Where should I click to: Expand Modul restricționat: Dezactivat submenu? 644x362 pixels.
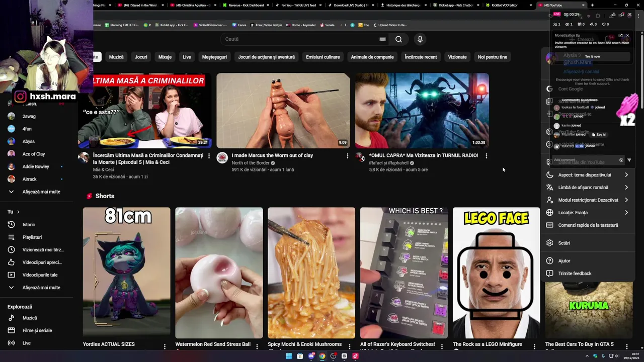coord(587,200)
